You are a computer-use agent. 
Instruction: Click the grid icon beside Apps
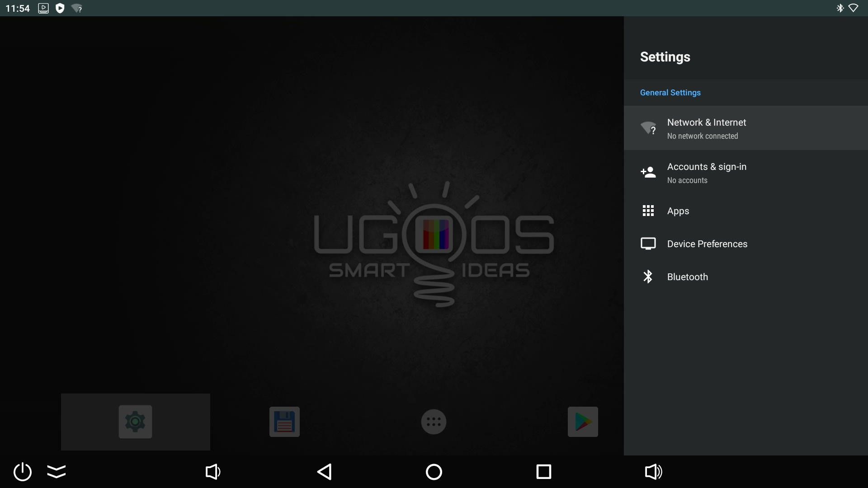(648, 211)
